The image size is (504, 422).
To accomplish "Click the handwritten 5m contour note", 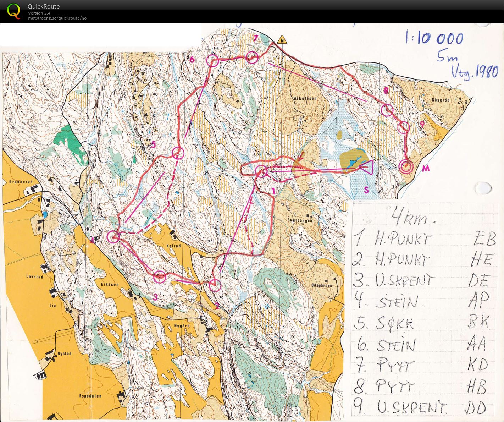I will click(x=447, y=55).
